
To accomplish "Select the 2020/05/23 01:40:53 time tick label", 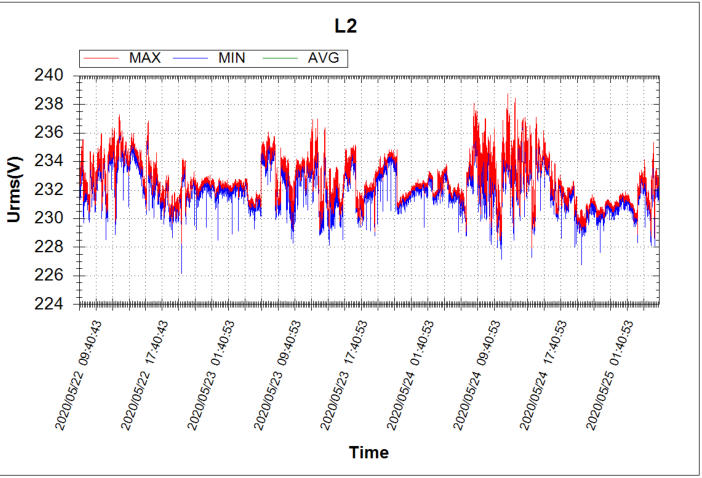I will tap(211, 375).
